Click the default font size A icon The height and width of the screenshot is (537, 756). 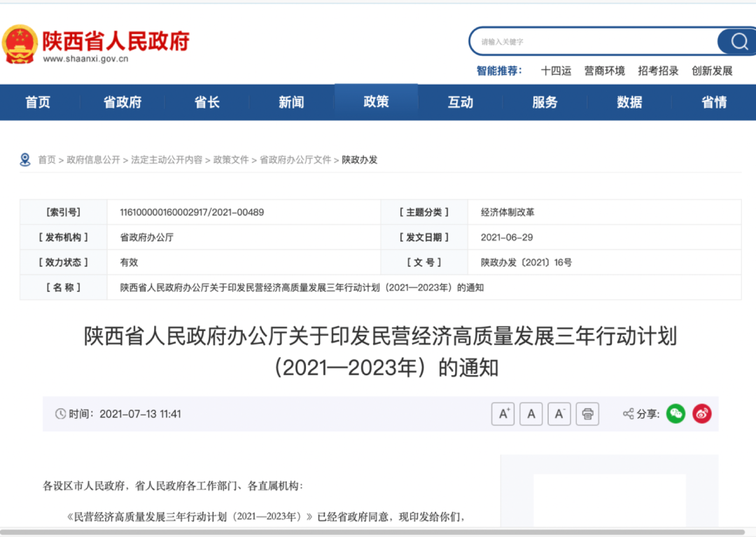click(x=531, y=414)
